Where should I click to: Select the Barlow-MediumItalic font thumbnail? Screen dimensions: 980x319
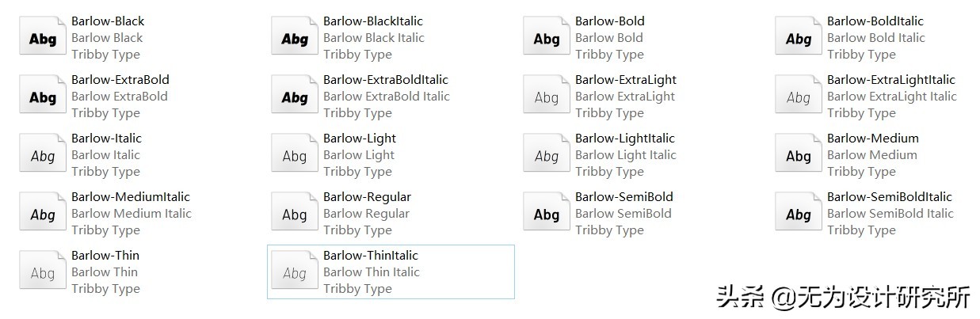pos(43,214)
